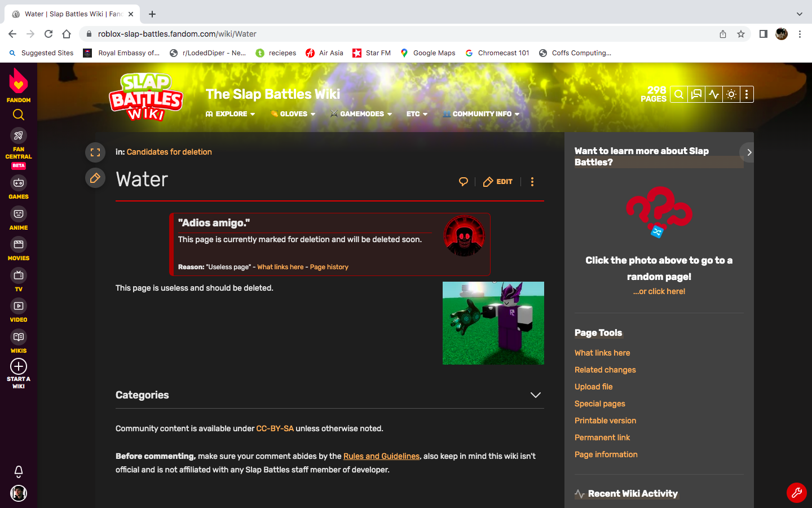Click the Slap Battles Wiki logo
The image size is (812, 508).
tap(146, 97)
